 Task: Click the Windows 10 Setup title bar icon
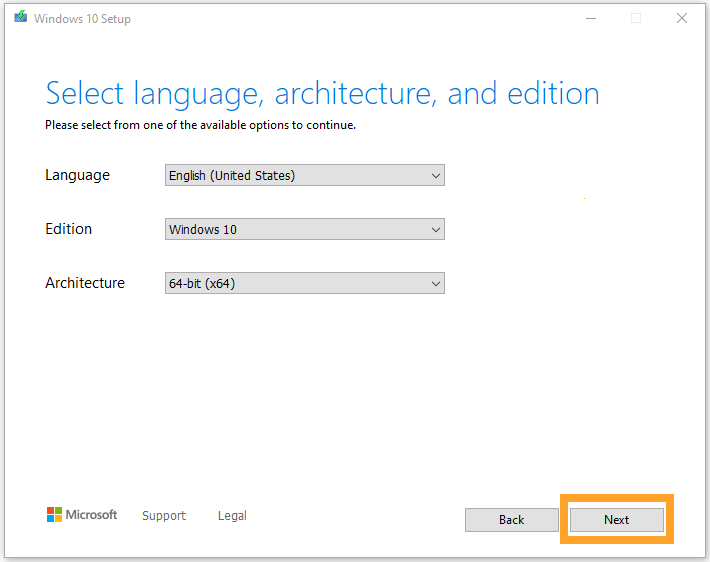20,18
